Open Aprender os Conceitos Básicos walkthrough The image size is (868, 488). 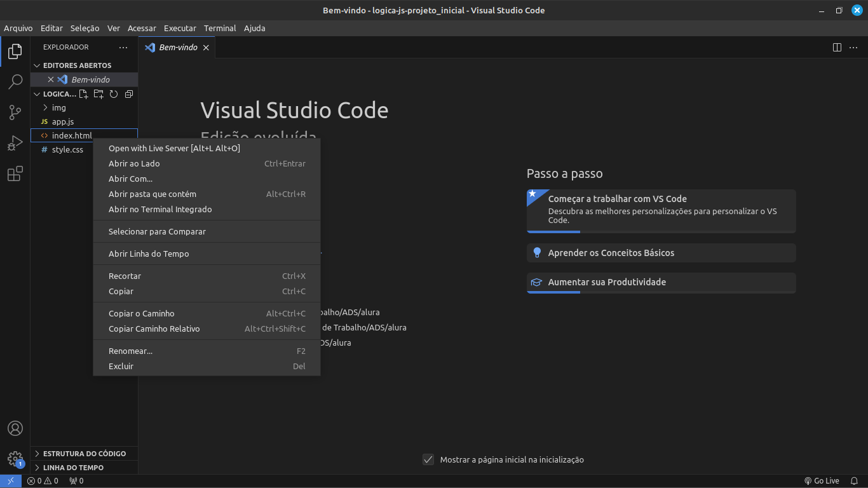[x=661, y=253]
